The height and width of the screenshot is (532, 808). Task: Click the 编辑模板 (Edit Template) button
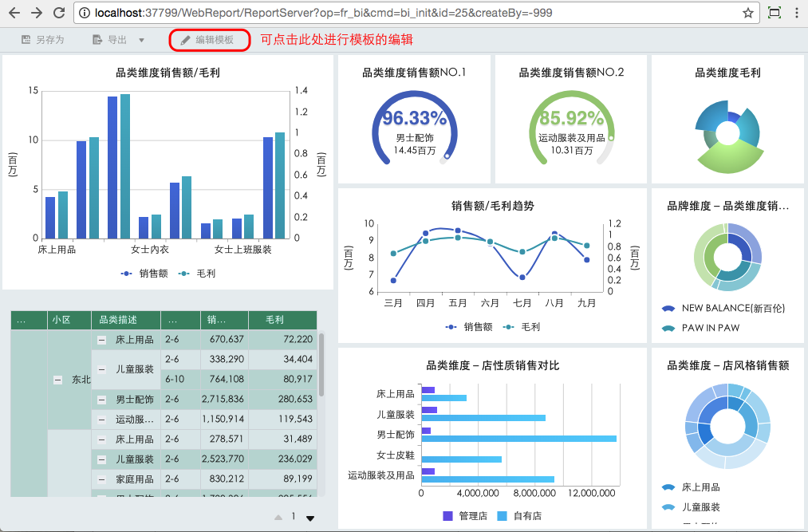(x=210, y=39)
